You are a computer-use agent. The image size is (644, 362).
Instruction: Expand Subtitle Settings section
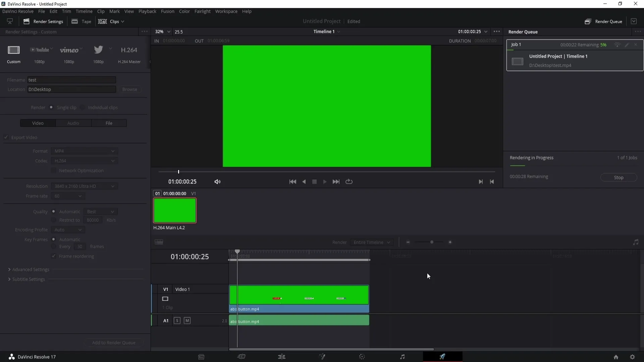pos(26,279)
